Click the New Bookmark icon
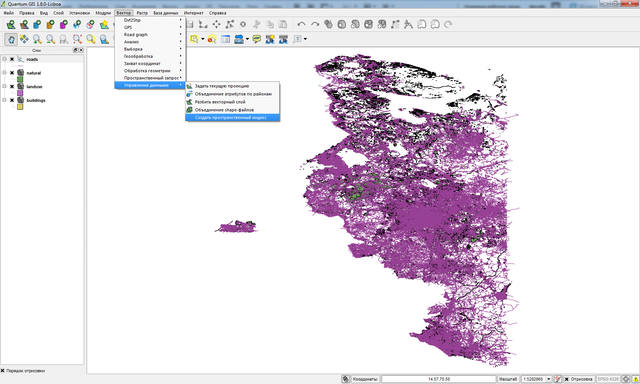This screenshot has width=640, height=384. pos(270,39)
